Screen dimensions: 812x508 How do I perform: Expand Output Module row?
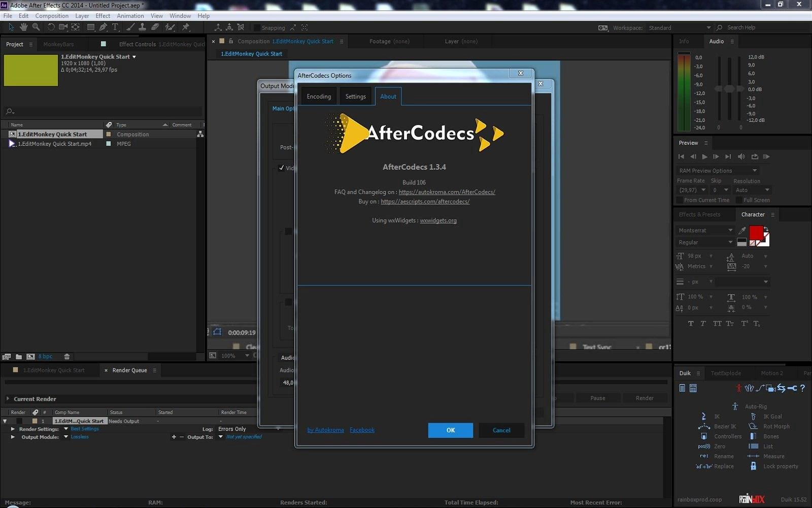pyautogui.click(x=13, y=437)
